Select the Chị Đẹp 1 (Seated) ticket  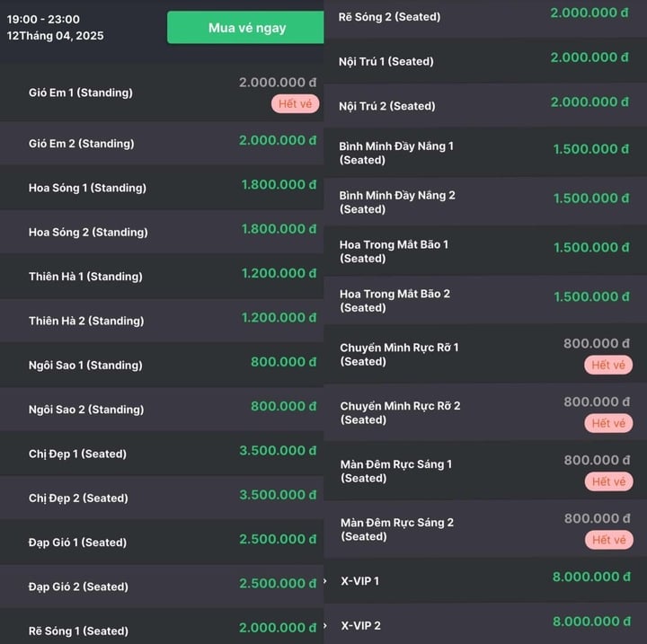(77, 454)
